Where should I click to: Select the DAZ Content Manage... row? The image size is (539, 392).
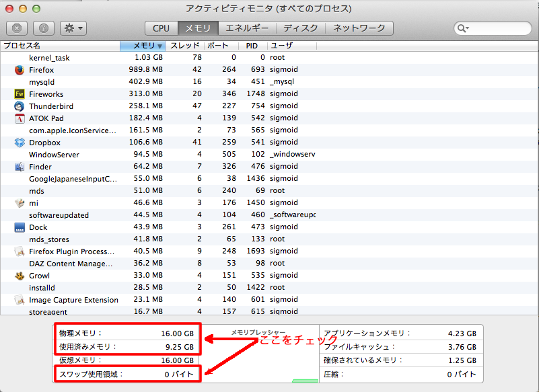(269, 263)
